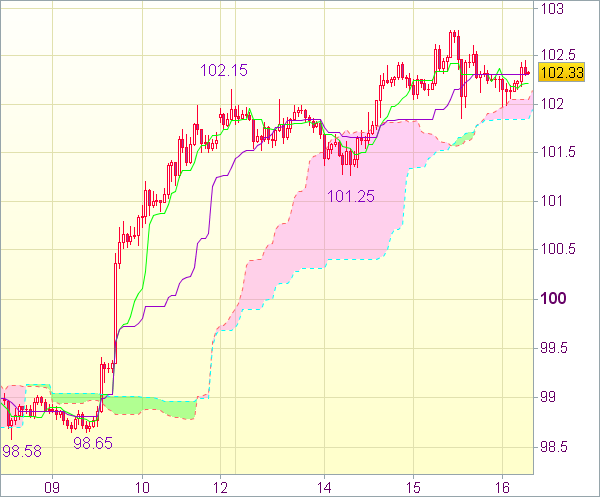Click the 101.5 price axis label
The width and height of the screenshot is (600, 497).
point(558,152)
